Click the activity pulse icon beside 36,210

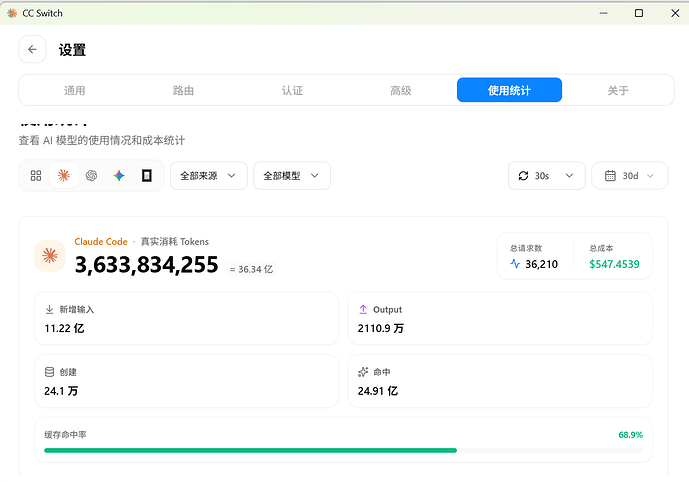[515, 264]
